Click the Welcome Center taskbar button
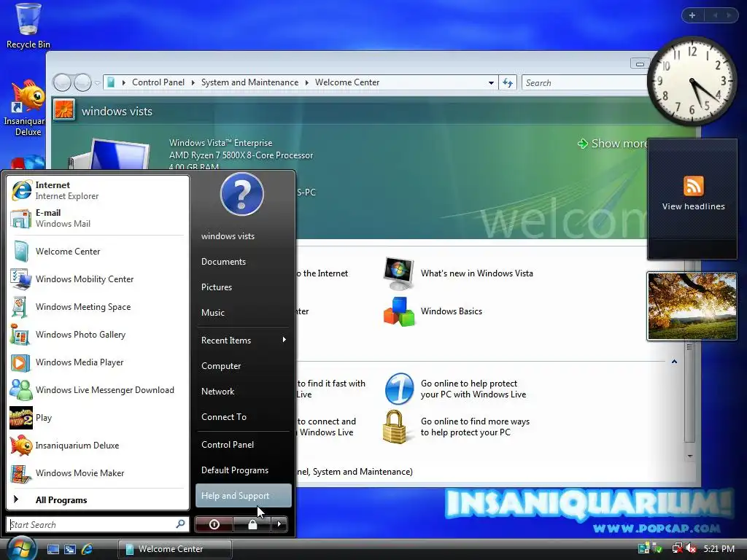Image resolution: width=747 pixels, height=560 pixels. point(175,549)
